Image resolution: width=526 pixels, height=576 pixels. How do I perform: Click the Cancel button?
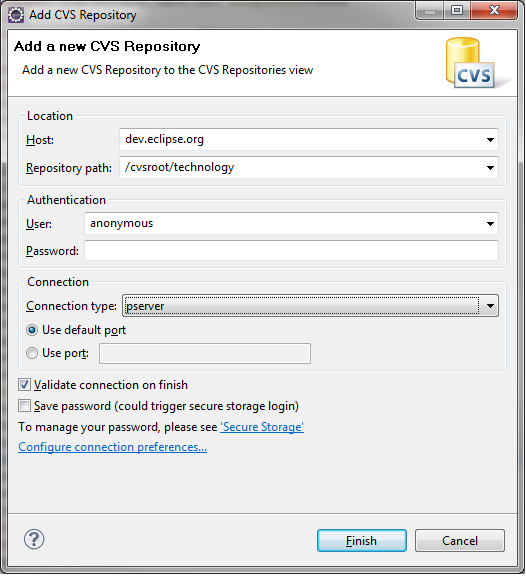460,540
